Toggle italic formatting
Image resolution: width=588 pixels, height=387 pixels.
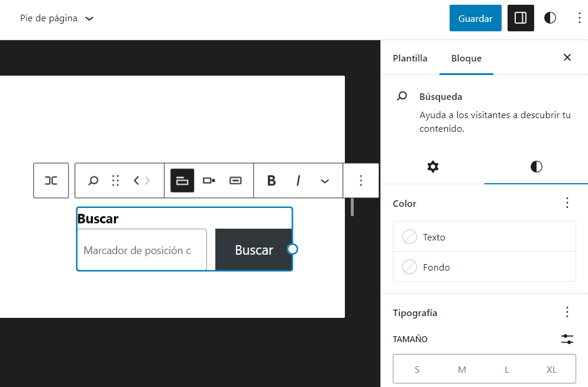298,181
